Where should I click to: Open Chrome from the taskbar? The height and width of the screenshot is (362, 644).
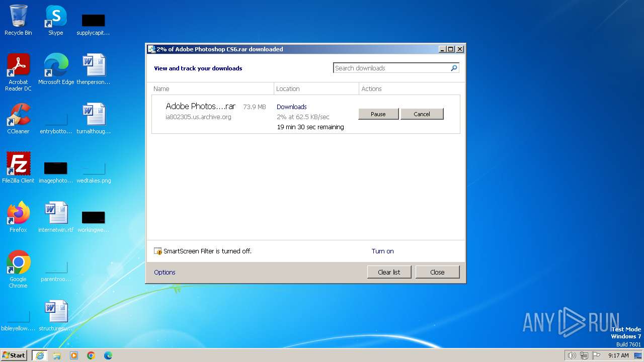coord(91,355)
